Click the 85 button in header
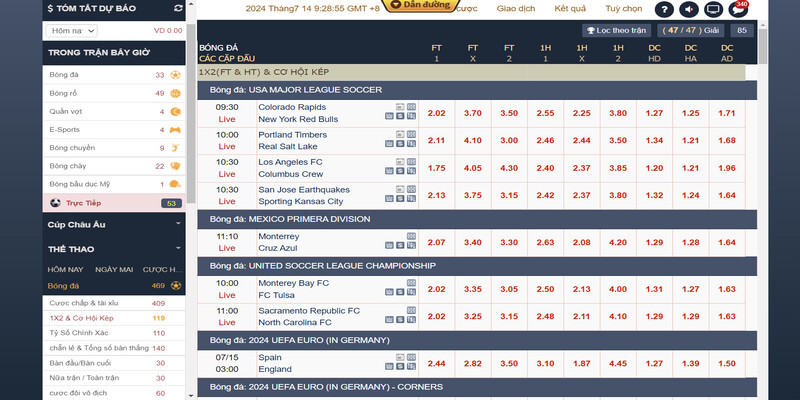This screenshot has width=800, height=400. [742, 31]
